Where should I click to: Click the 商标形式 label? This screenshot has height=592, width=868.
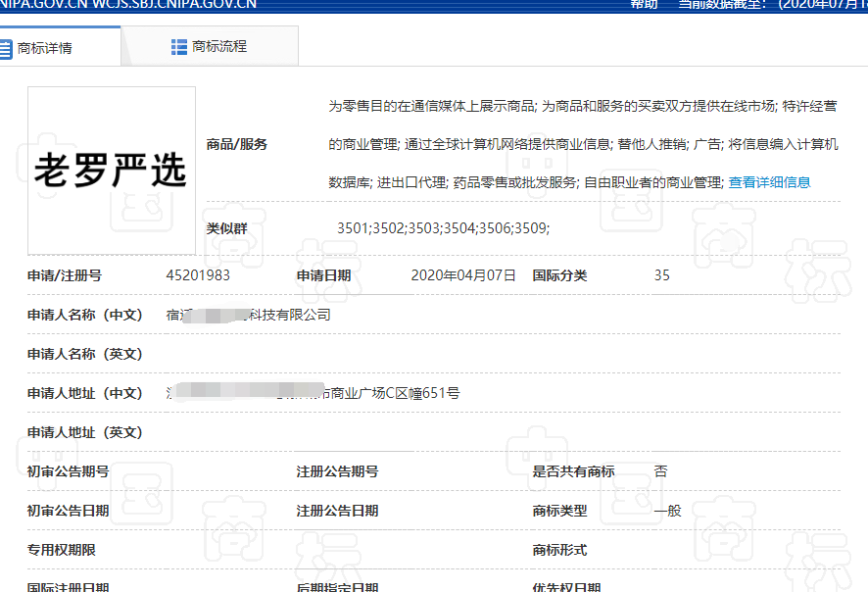[x=559, y=551]
